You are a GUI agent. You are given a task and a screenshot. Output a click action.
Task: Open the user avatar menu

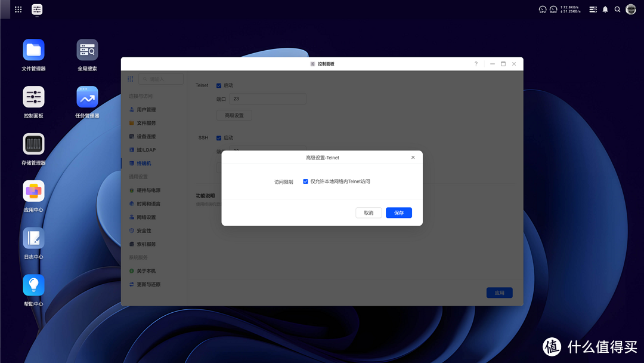click(631, 10)
